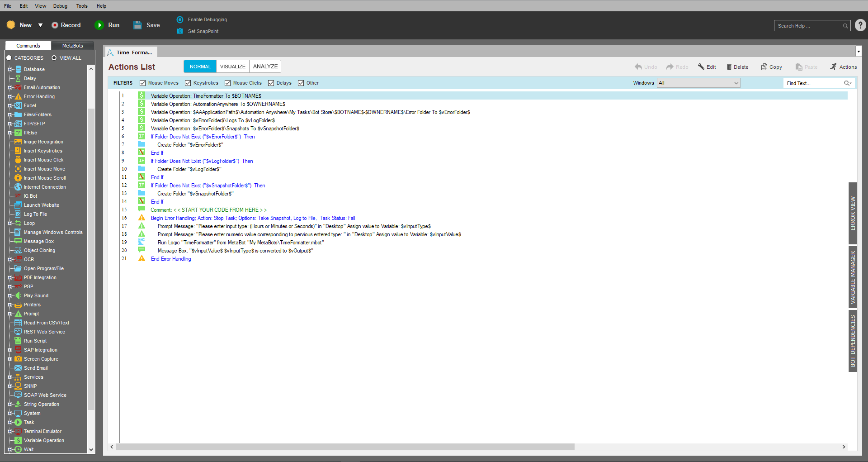Expand the Error Handling tree node
This screenshot has width=868, height=462.
(9, 96)
